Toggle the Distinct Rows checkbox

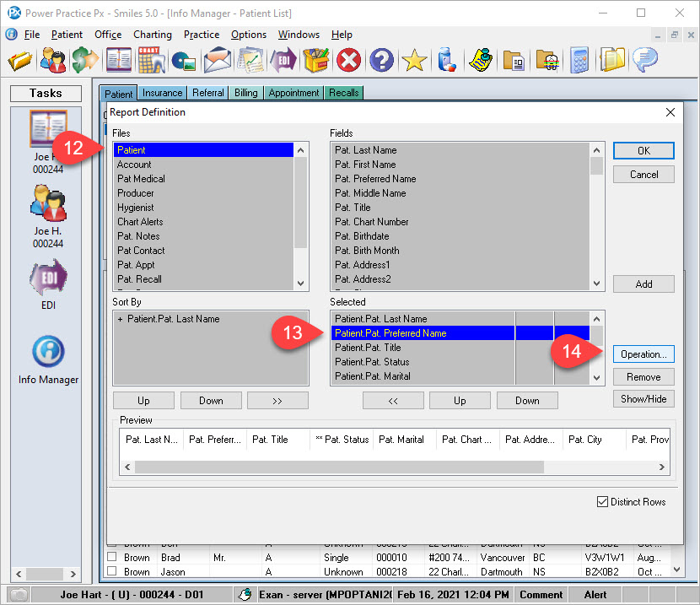point(602,502)
